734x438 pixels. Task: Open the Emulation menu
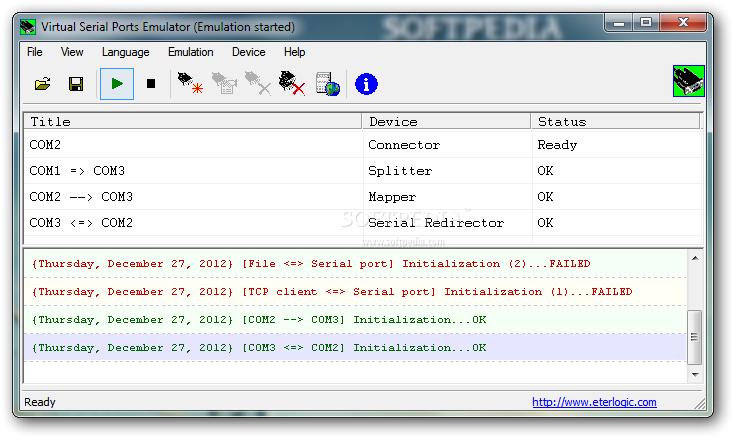pos(191,52)
